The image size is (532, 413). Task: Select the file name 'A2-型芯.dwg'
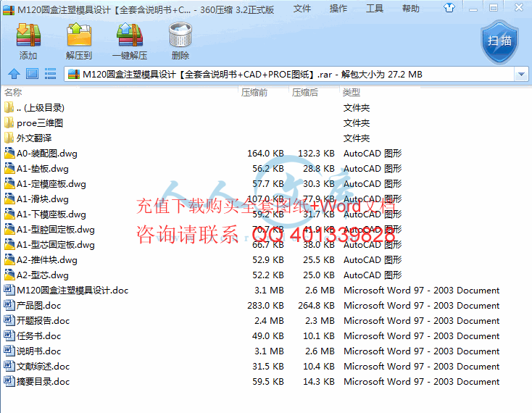pyautogui.click(x=43, y=275)
